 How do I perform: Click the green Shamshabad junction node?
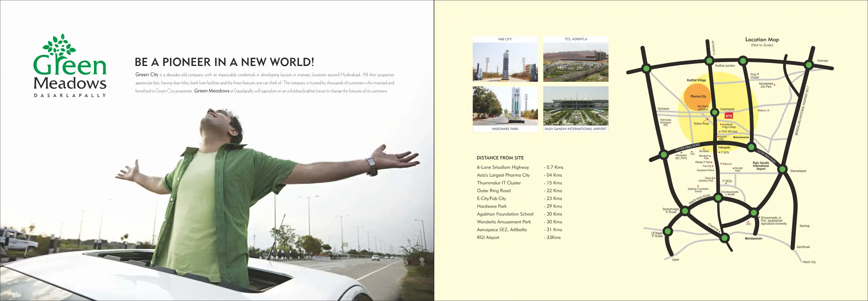(783, 169)
